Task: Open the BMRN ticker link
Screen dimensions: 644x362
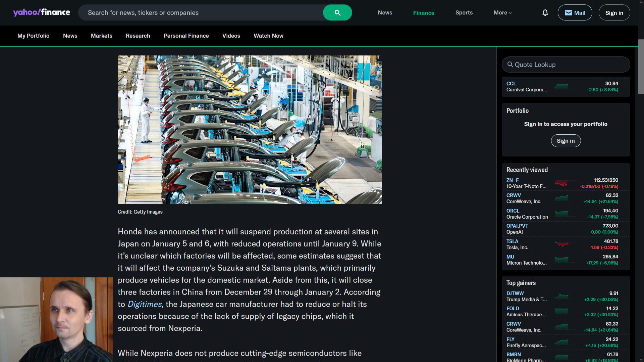Action: click(514, 355)
